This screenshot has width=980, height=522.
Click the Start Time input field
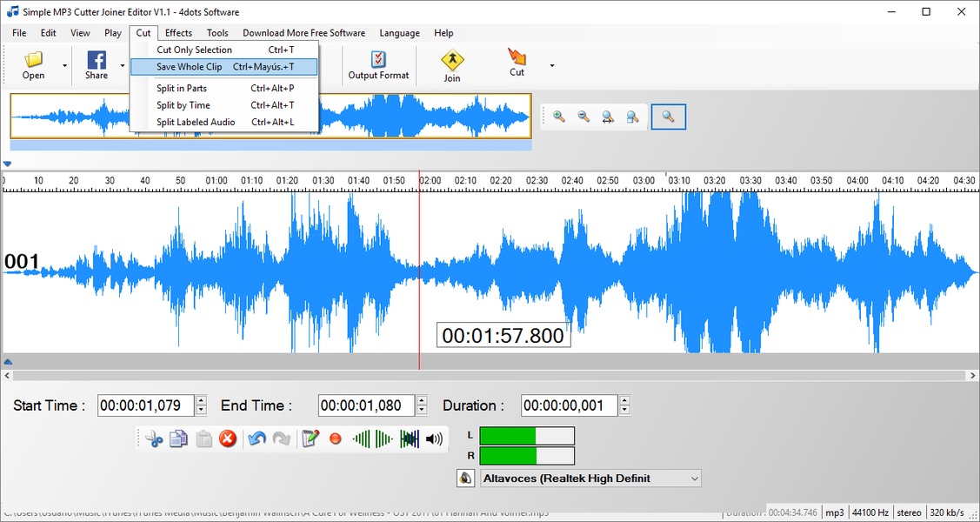coord(145,405)
